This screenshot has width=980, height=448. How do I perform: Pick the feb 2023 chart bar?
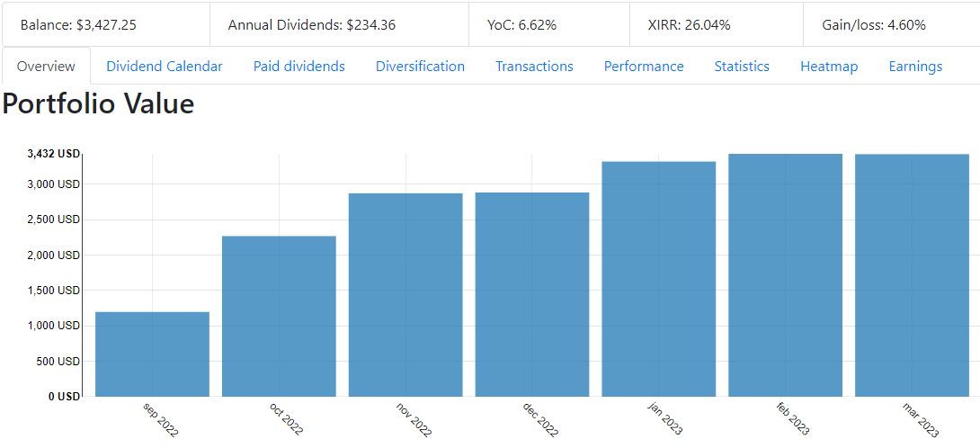pyautogui.click(x=786, y=275)
